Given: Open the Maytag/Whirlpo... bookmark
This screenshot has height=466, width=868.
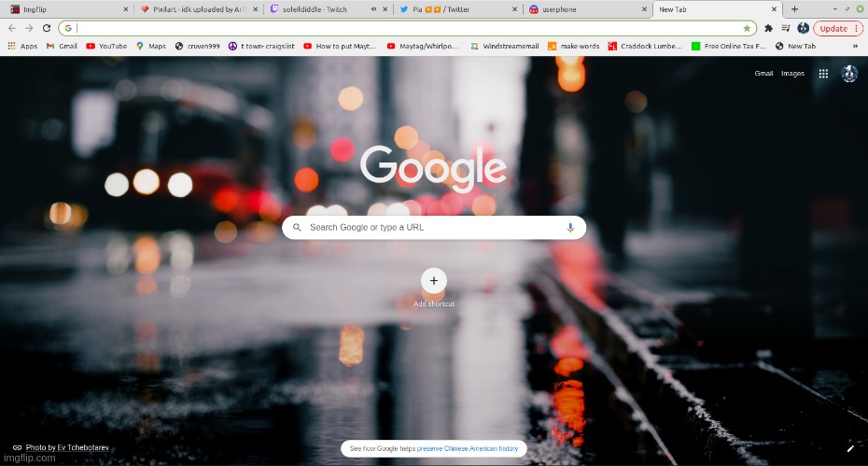Looking at the screenshot, I should (x=423, y=46).
